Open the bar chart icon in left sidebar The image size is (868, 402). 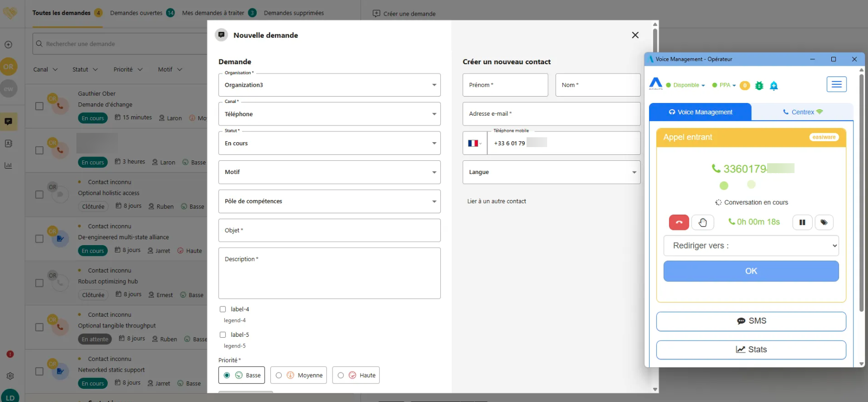point(8,166)
